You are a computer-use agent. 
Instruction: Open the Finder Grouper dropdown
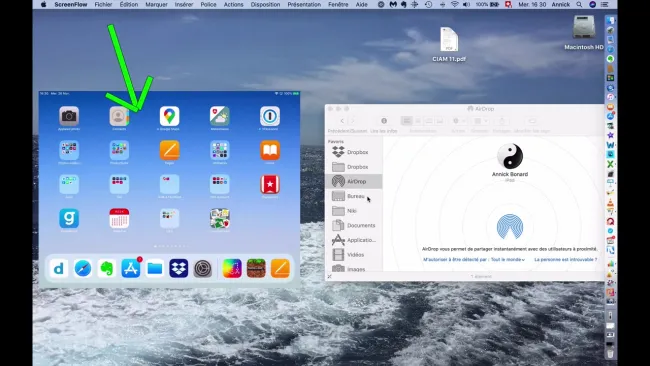[x=480, y=121]
